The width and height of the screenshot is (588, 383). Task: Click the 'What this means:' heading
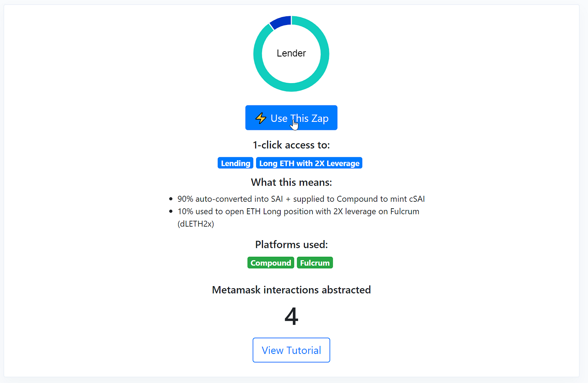coord(291,182)
